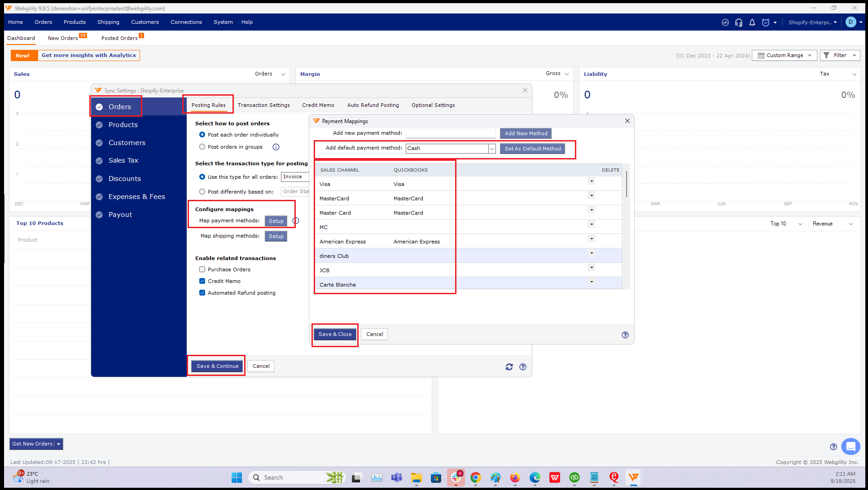
Task: Click the headset support icon
Action: click(x=739, y=22)
